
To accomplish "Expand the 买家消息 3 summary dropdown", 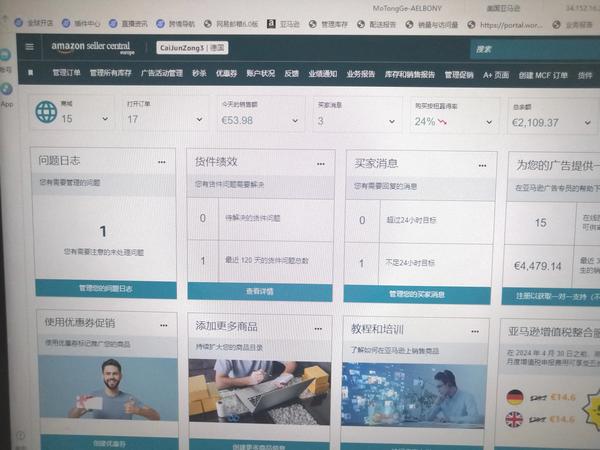I will (392, 122).
